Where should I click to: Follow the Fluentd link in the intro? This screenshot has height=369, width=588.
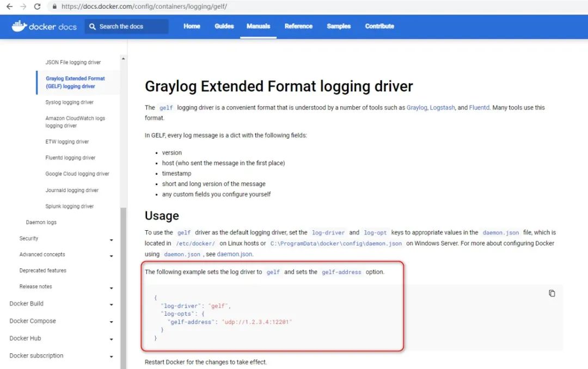coord(479,108)
